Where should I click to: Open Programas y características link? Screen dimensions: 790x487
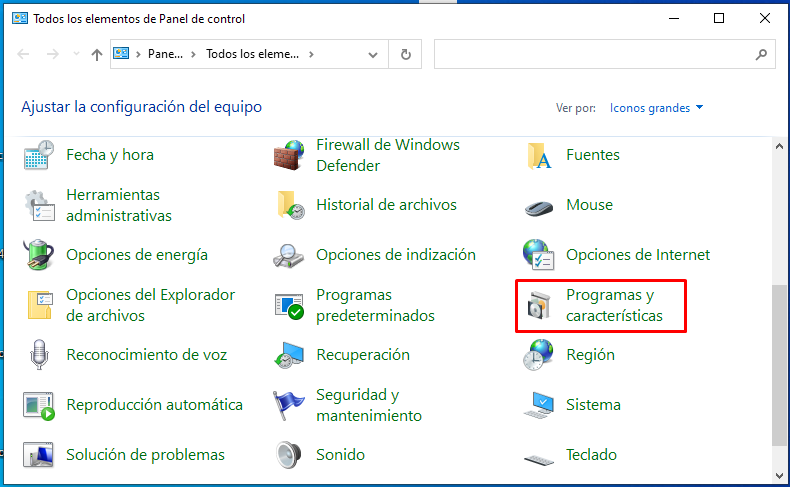pyautogui.click(x=614, y=305)
